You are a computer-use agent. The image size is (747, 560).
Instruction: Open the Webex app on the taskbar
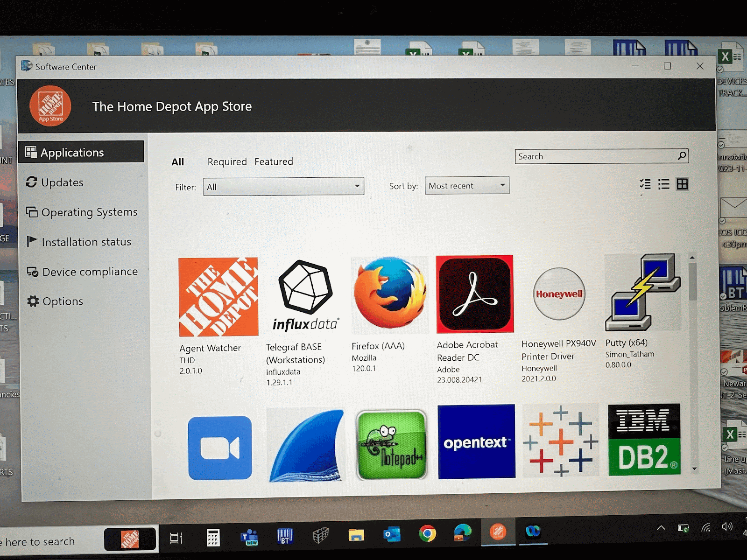pyautogui.click(x=533, y=531)
